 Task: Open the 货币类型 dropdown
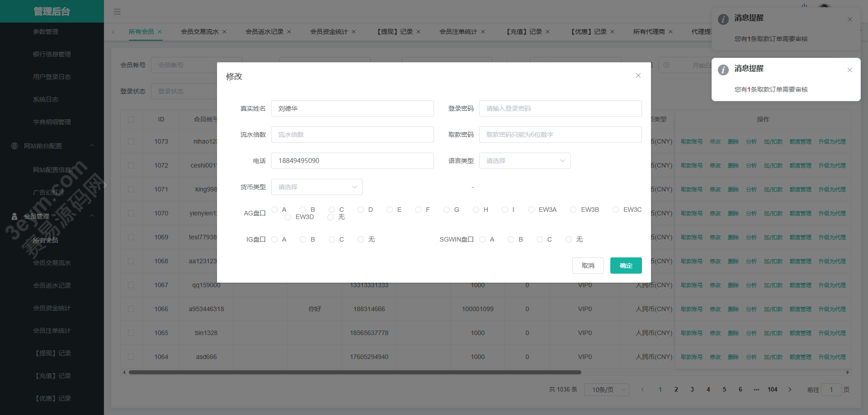coord(316,187)
